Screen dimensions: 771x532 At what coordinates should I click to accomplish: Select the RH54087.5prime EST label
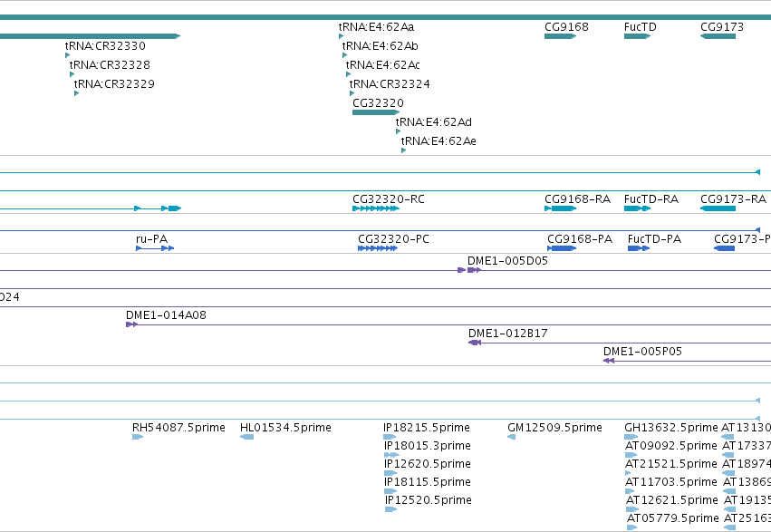pos(178,428)
